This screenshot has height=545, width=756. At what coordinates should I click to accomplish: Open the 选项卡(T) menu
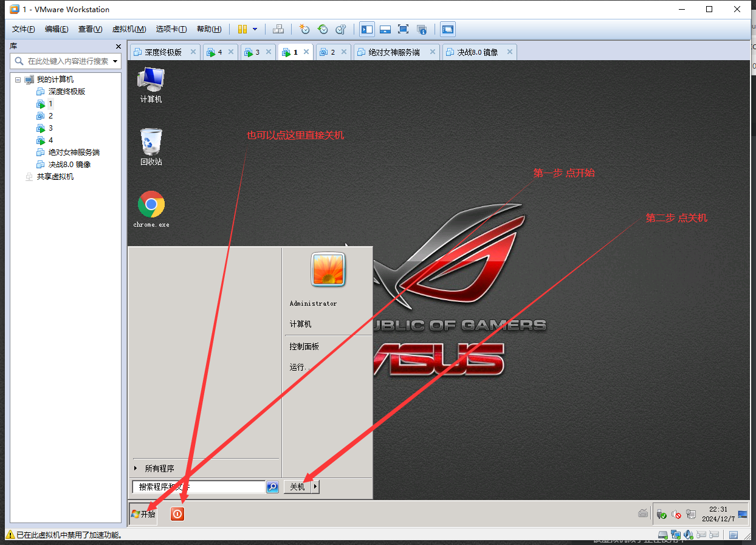click(x=171, y=29)
